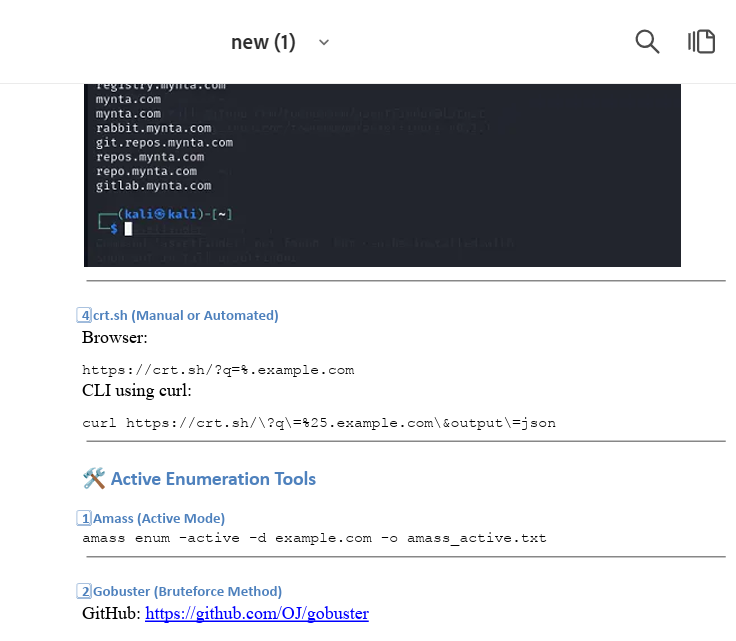Screen dimensions: 736x641
Task: Open the github.com/OJ/gobuster link
Action: click(x=257, y=613)
